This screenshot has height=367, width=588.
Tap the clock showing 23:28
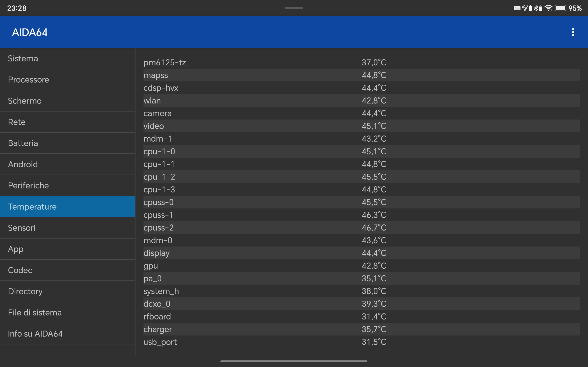coord(17,8)
